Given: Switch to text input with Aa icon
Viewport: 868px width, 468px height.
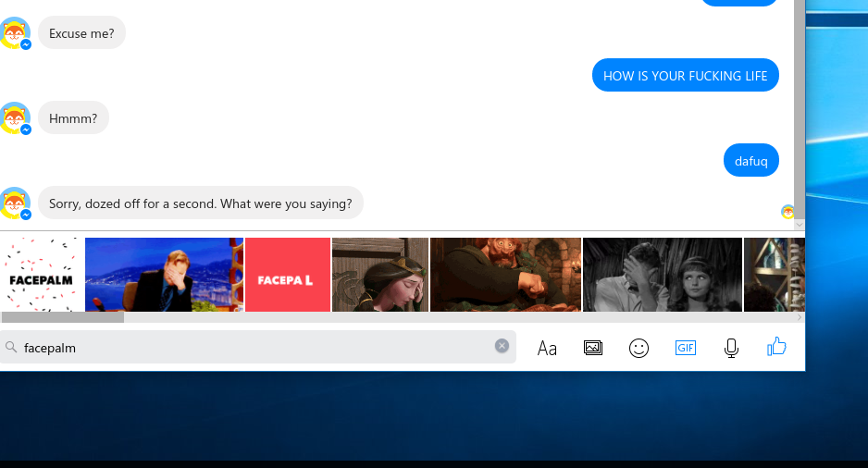Looking at the screenshot, I should (547, 348).
